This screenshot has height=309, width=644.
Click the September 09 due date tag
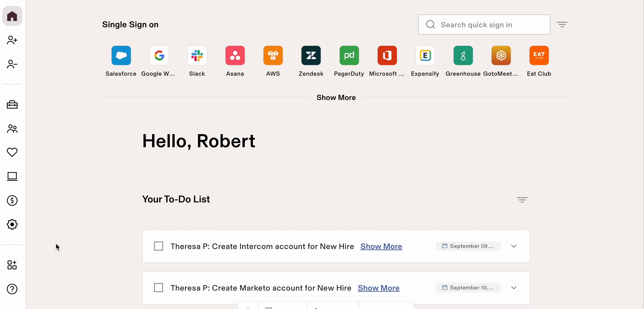tap(468, 246)
